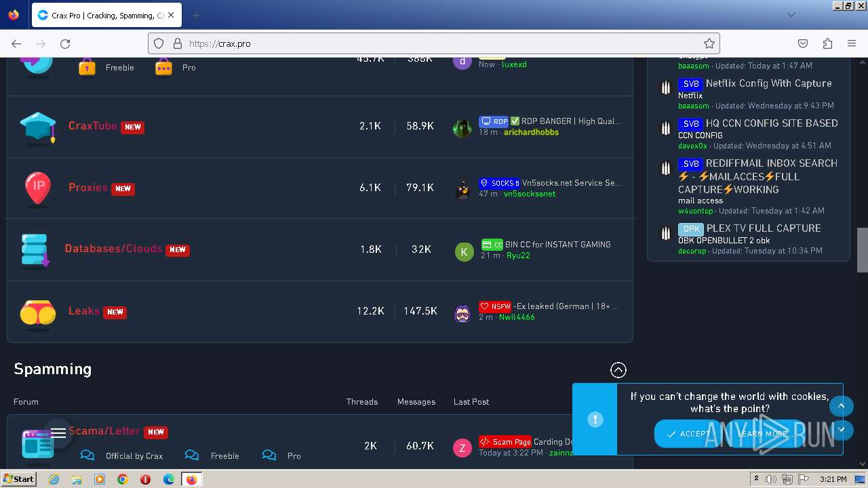Click vn5socksnet avatar thumbnail

(462, 189)
